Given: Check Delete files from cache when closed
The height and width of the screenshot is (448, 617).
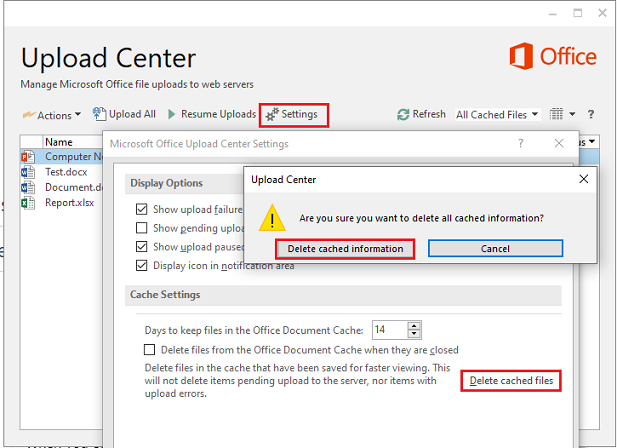Looking at the screenshot, I should point(149,349).
